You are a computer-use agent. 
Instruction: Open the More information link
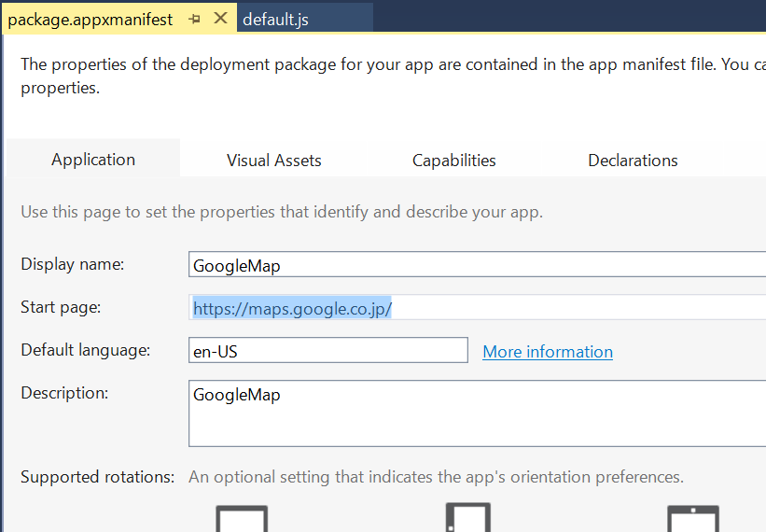click(x=548, y=352)
